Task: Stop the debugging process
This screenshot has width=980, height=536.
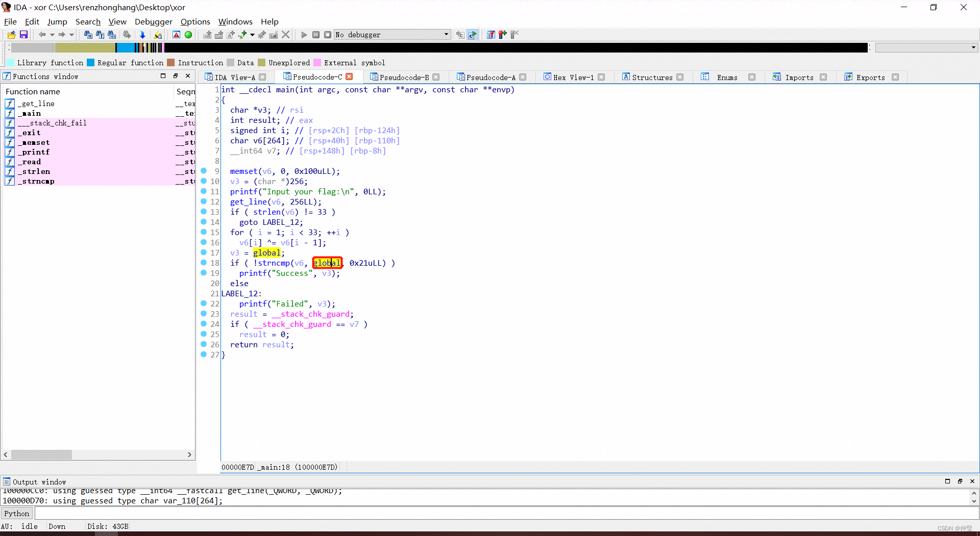Action: pyautogui.click(x=328, y=35)
